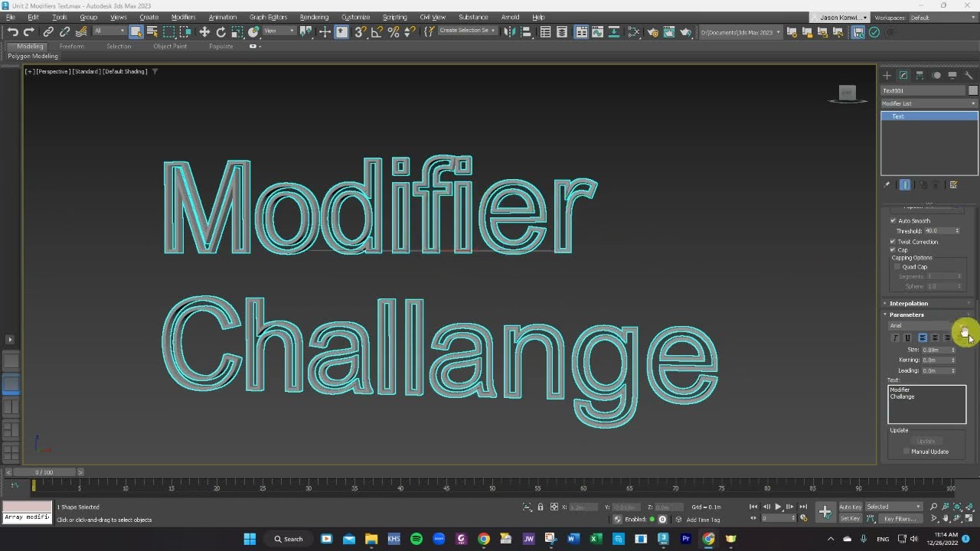
Task: Toggle the Twist Correction checkbox
Action: point(893,242)
